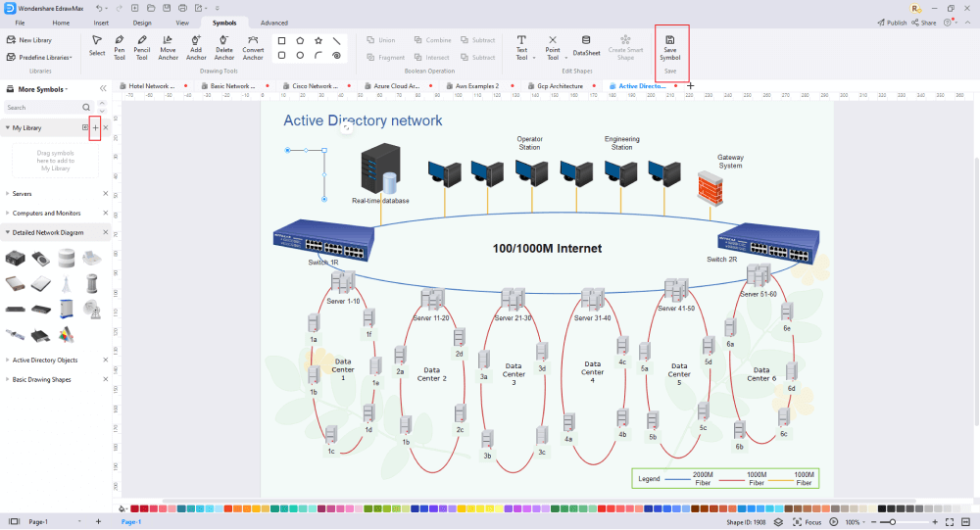Activate the Move Anchor tool
The height and width of the screenshot is (530, 980).
(168, 47)
